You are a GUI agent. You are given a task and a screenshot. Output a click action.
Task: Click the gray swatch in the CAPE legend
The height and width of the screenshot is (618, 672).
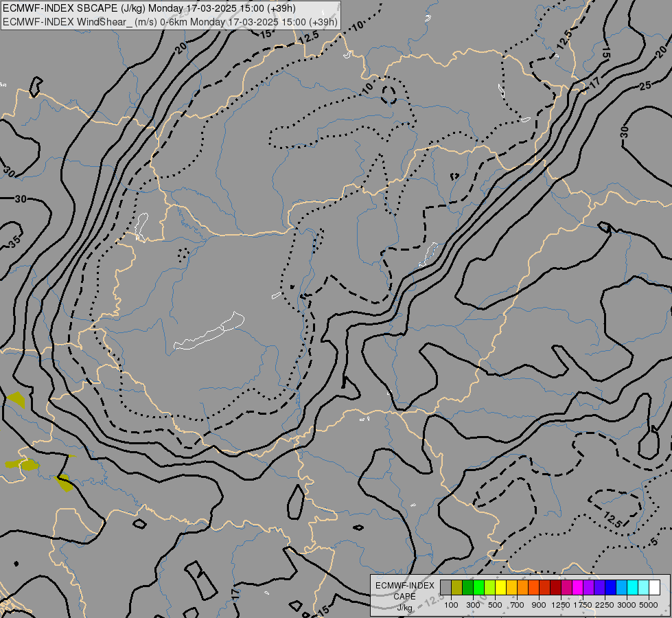[x=445, y=587]
